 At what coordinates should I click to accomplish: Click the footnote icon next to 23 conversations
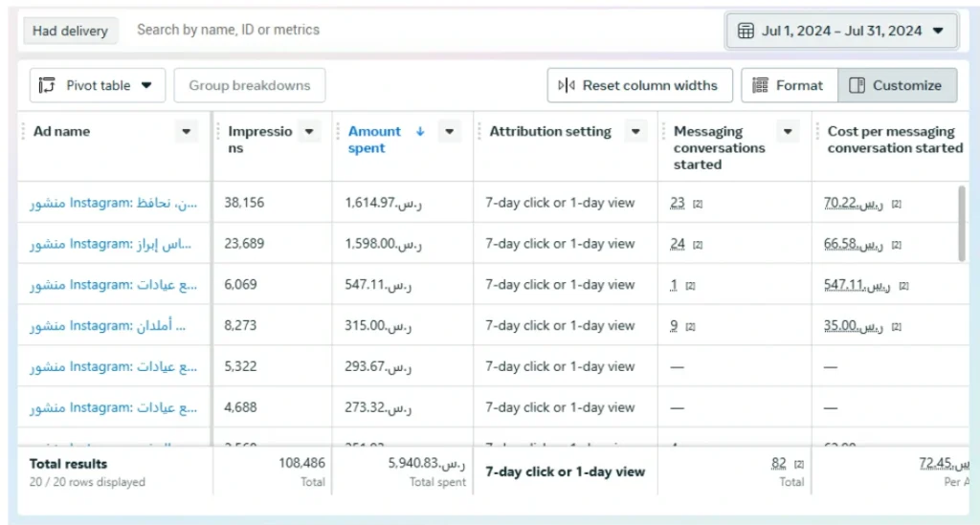698,204
